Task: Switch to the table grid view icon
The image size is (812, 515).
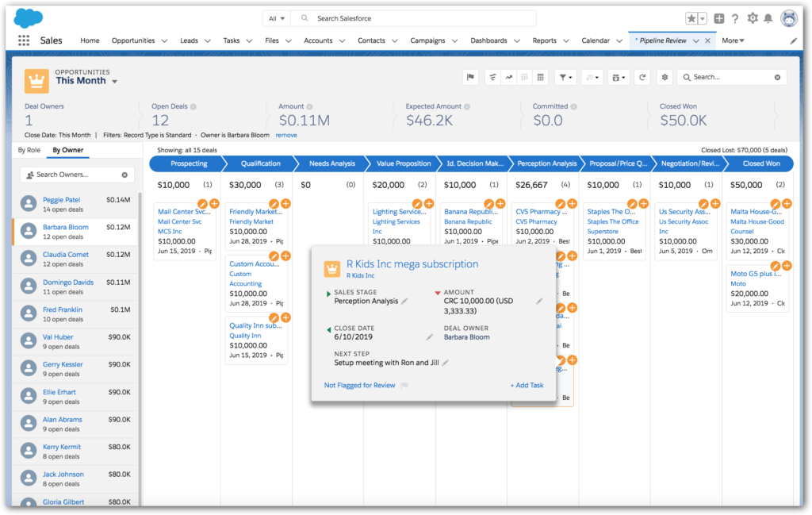Action: (540, 77)
